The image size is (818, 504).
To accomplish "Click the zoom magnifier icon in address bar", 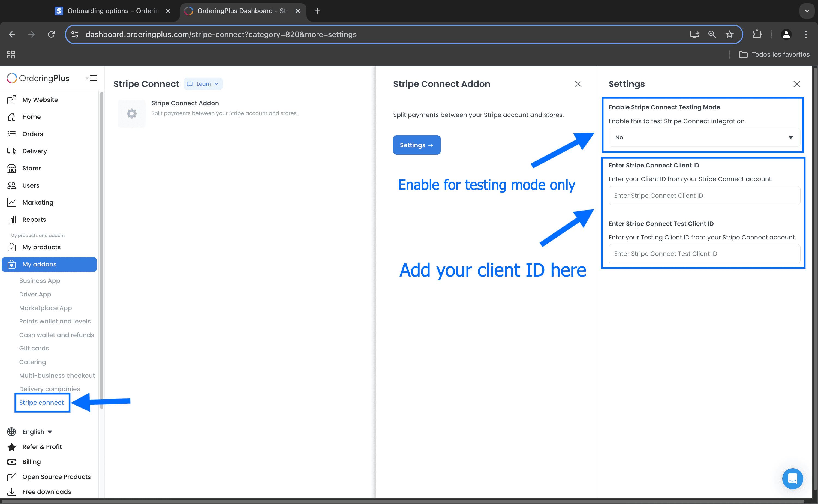I will point(712,34).
